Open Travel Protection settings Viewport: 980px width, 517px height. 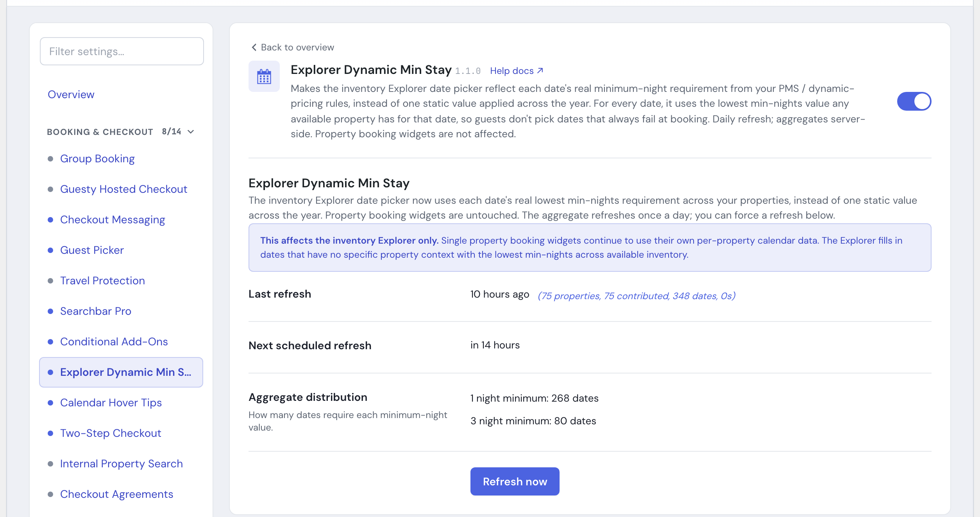click(102, 280)
